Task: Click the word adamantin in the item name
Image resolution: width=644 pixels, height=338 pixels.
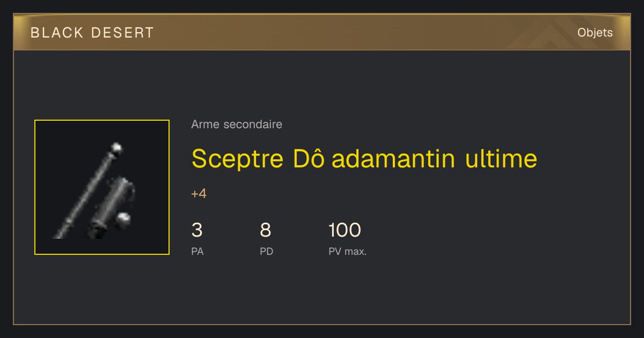Action: 393,158
